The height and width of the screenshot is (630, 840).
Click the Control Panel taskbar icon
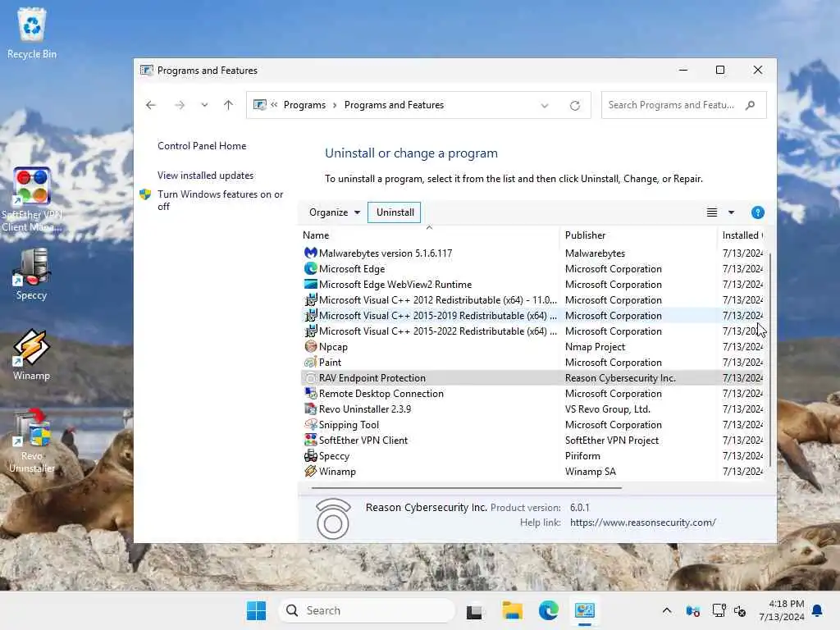584,610
